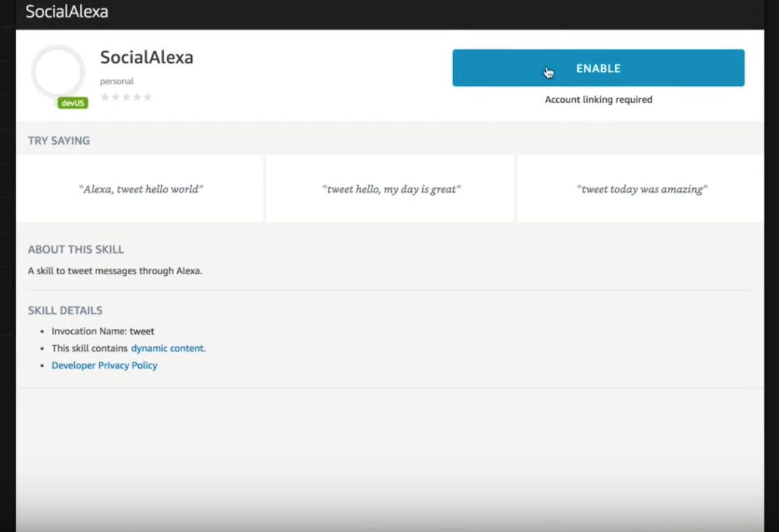Select the "tweet hello, my day is great" phrase

[392, 189]
